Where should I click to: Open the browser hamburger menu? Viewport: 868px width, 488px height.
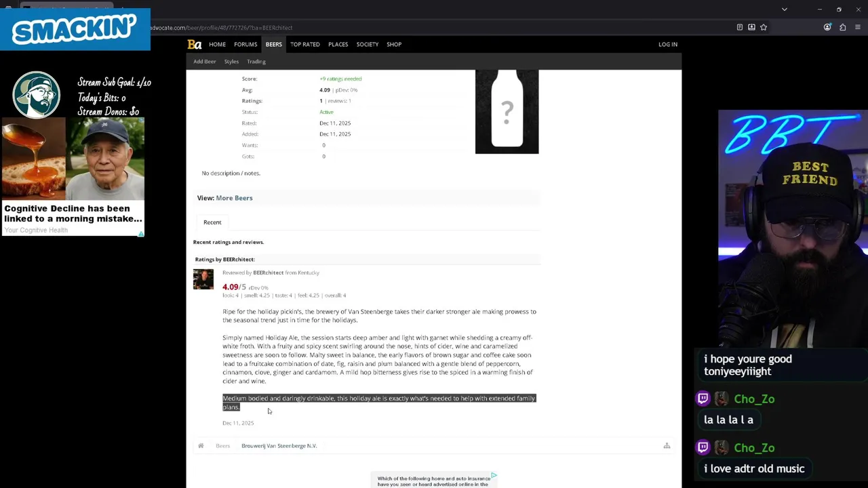858,27
